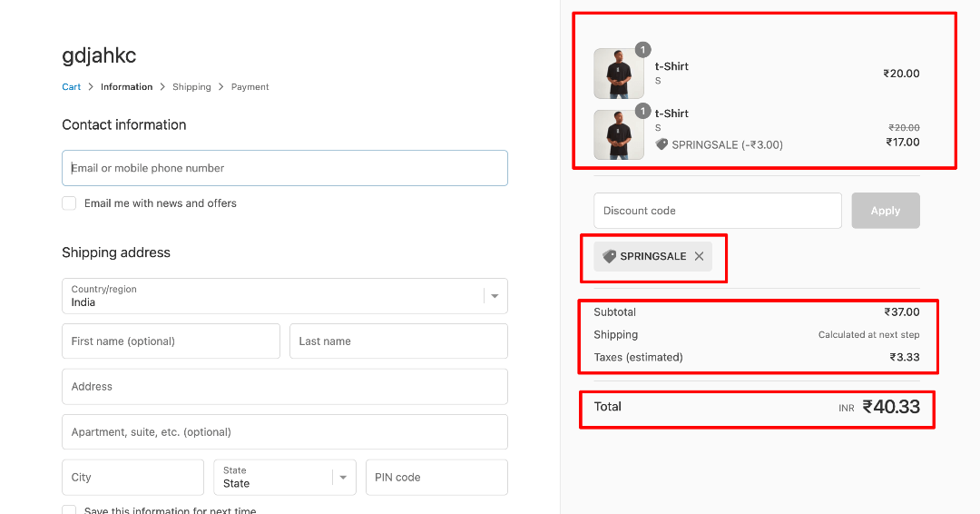This screenshot has width=980, height=514.
Task: Remove SPRINGSALE discount with the X icon
Action: (x=699, y=256)
